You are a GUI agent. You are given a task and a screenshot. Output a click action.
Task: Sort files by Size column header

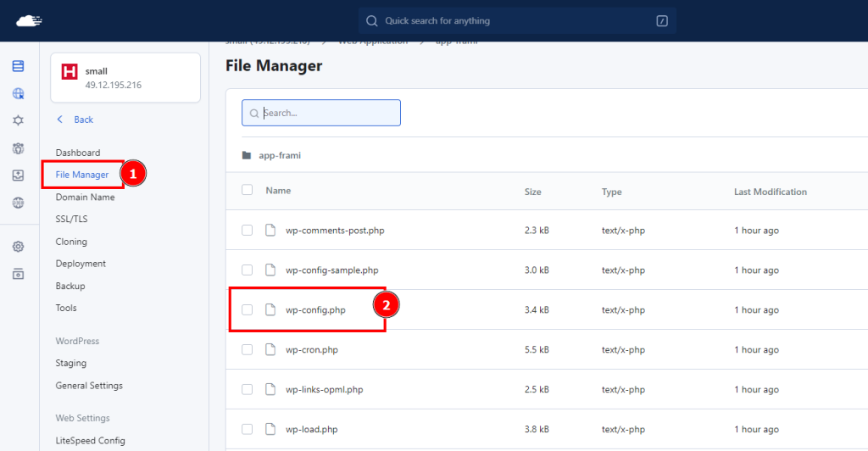pyautogui.click(x=532, y=192)
